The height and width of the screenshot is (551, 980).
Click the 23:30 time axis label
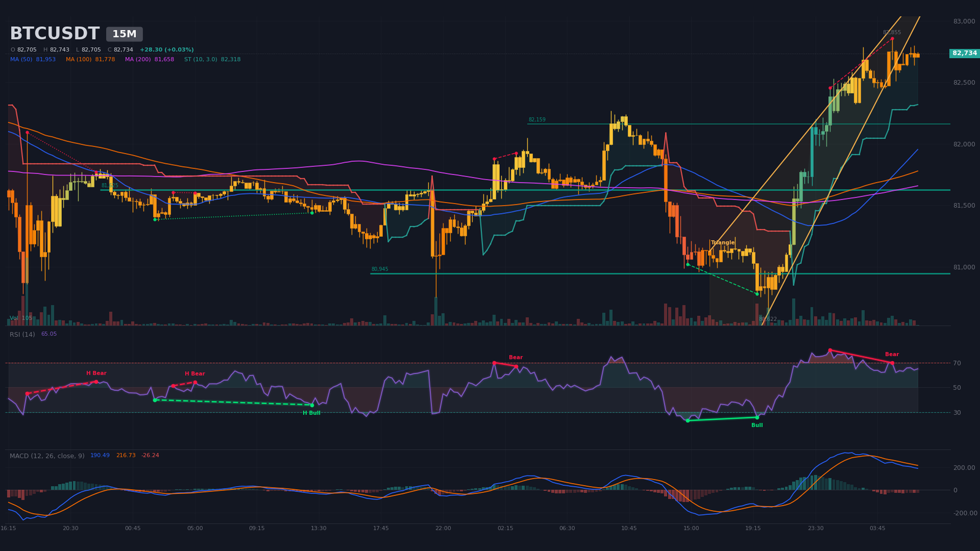815,528
